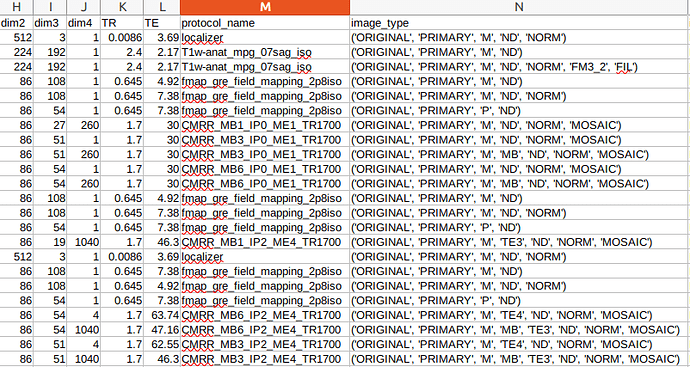
Task: Select dim4 value 260 in CMRR_MB6_IP0 row
Action: (x=84, y=184)
